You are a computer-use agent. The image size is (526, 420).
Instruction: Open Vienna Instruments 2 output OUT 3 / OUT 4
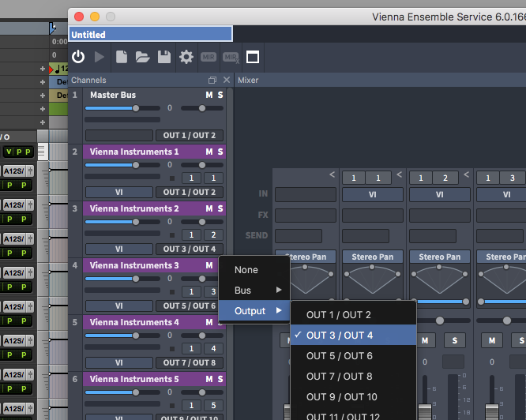[x=190, y=249]
